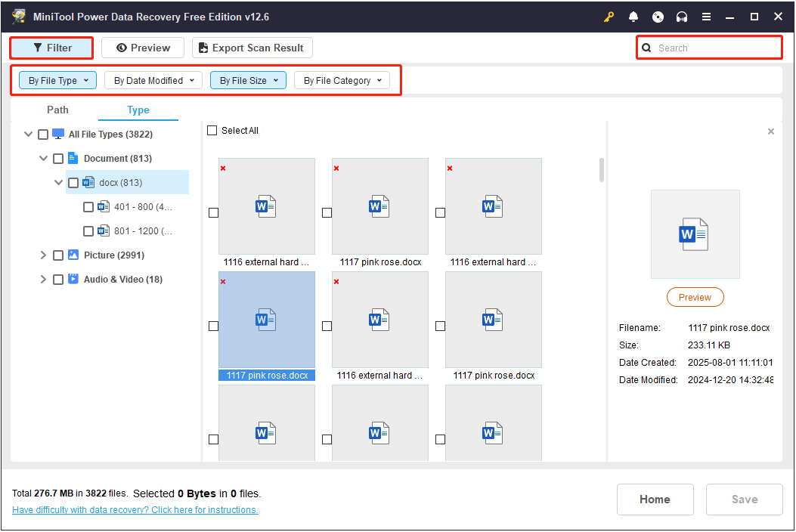Check the Select All checkbox
796x532 pixels.
pyautogui.click(x=212, y=130)
